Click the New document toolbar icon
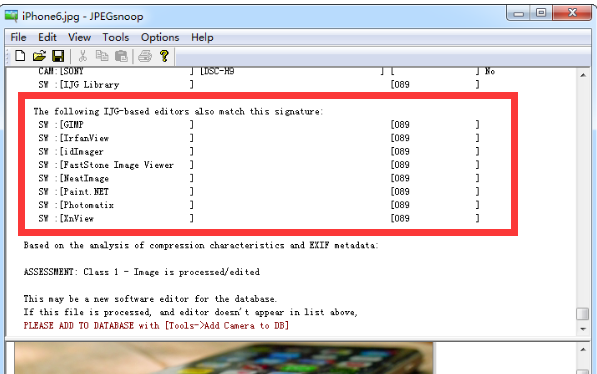The image size is (597, 374). coord(20,56)
